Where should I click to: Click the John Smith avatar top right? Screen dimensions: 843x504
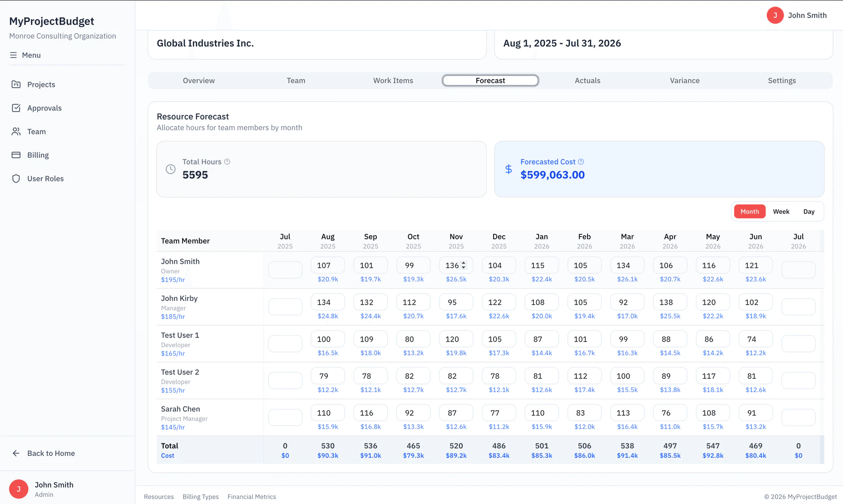(x=775, y=15)
